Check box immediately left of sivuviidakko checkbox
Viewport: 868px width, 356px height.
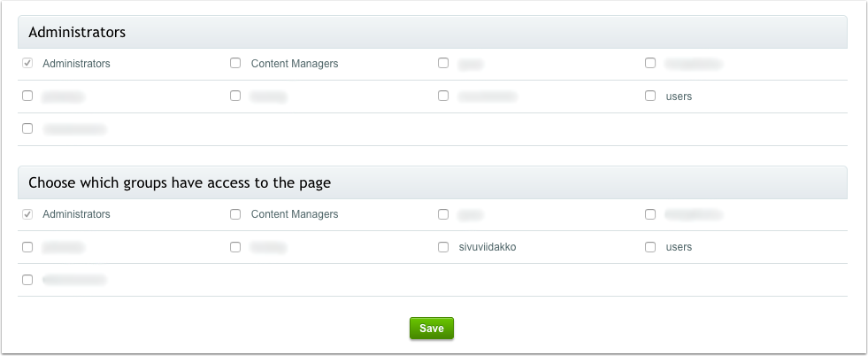[x=235, y=247]
